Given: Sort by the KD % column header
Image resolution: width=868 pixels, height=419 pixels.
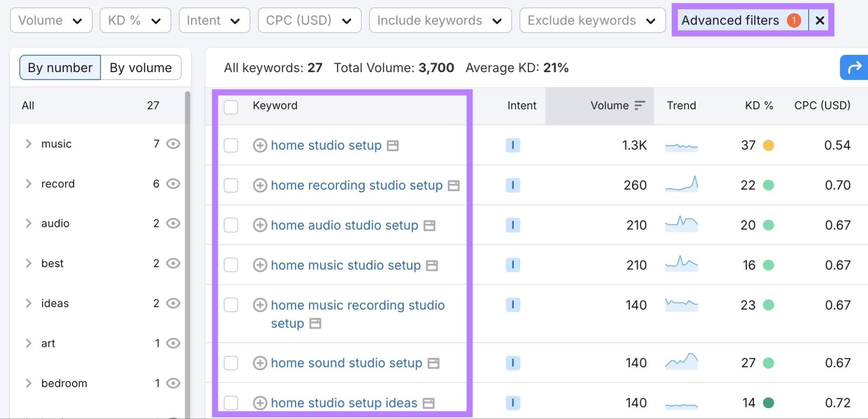Looking at the screenshot, I should 759,106.
